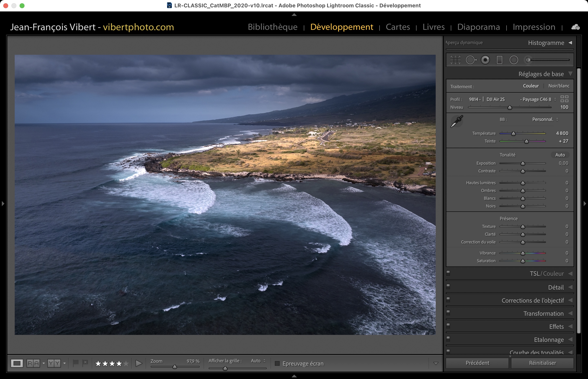Click the Réinitialiser button

(x=542, y=363)
